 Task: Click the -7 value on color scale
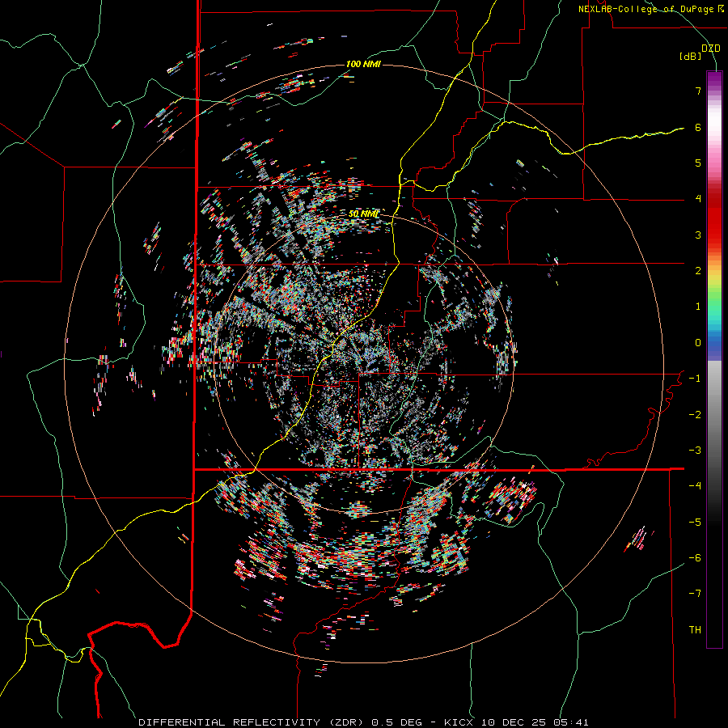(x=695, y=594)
